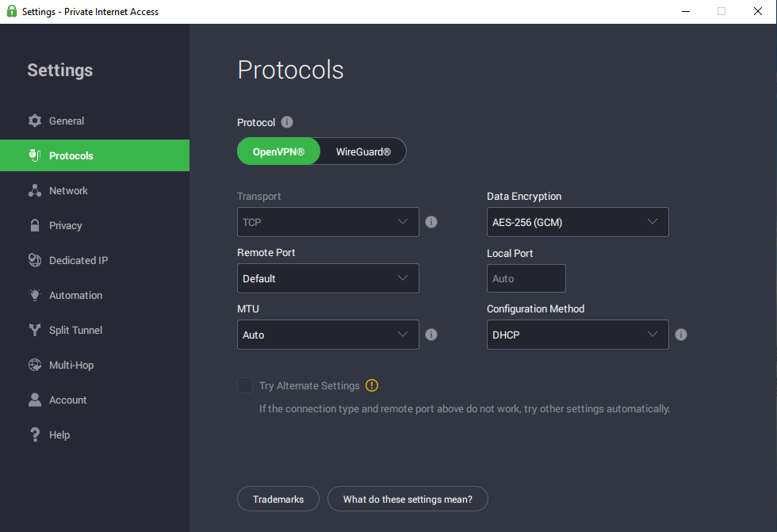Click the Trademarks button

[x=278, y=499]
